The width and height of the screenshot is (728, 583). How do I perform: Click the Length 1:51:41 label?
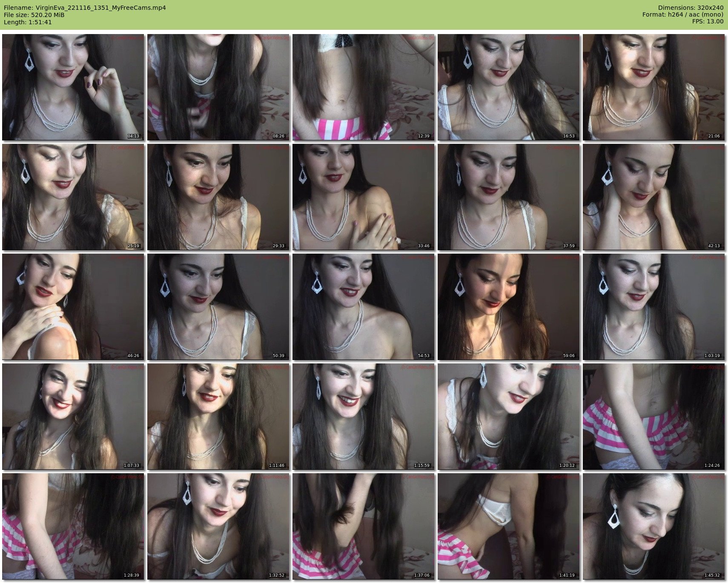tap(28, 22)
